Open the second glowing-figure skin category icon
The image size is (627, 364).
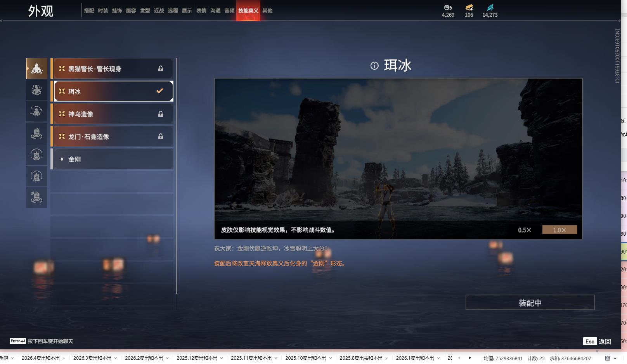(x=36, y=90)
